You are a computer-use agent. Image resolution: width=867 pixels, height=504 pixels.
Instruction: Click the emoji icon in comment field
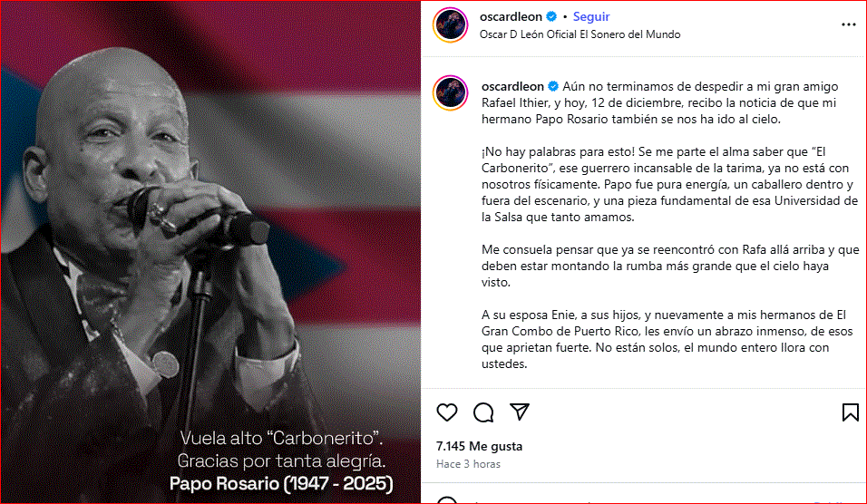(x=447, y=500)
